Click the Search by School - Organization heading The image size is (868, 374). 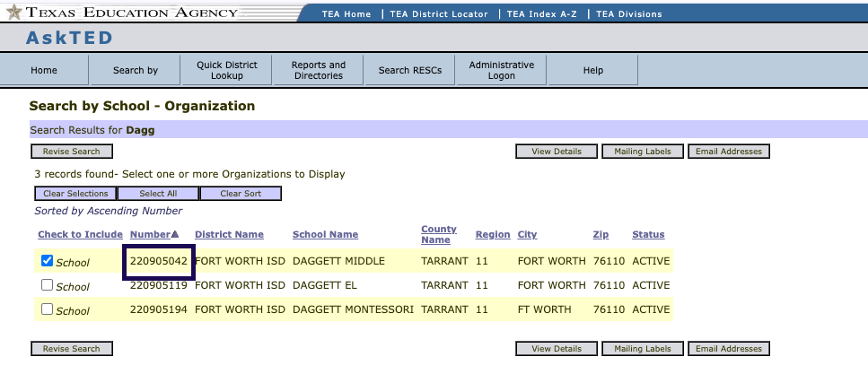[142, 106]
